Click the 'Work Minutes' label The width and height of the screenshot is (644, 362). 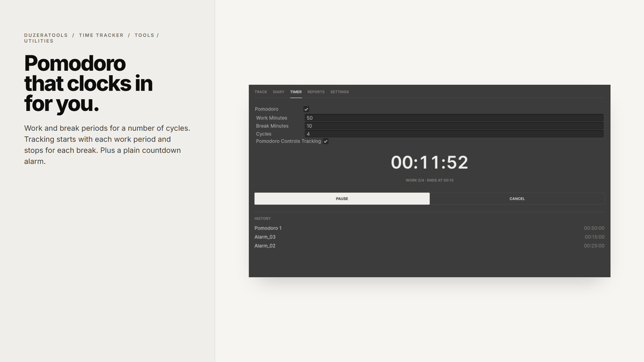coord(272,118)
